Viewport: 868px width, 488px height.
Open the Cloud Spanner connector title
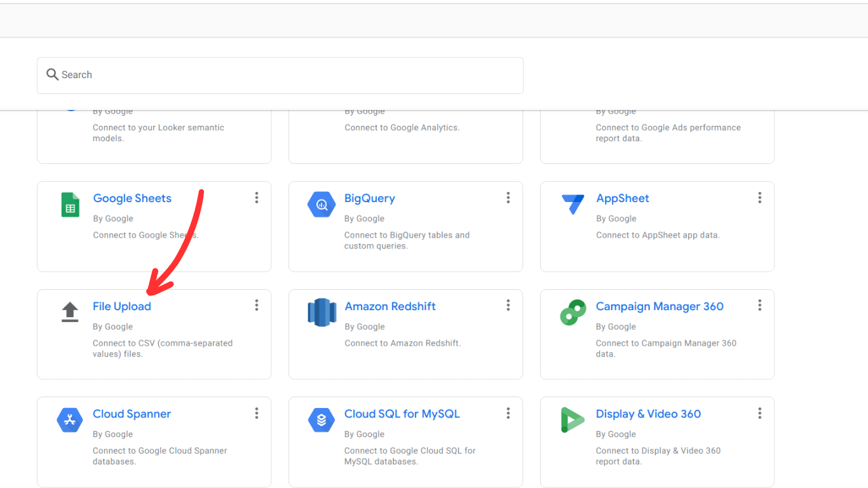132,414
